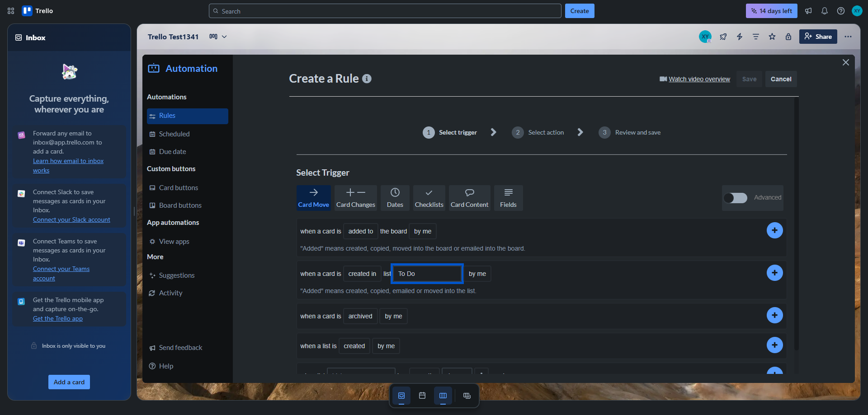Star the Trello Test1341 board
This screenshot has height=415, width=868.
[x=772, y=37]
